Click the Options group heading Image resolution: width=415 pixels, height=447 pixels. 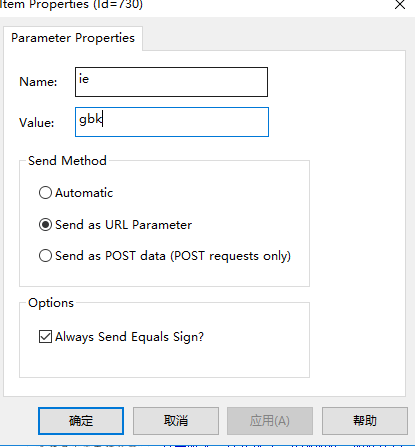click(51, 303)
